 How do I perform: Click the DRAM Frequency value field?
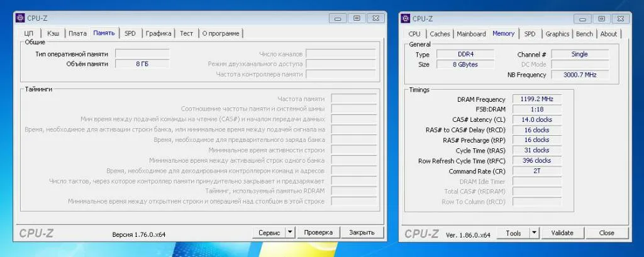(x=536, y=99)
